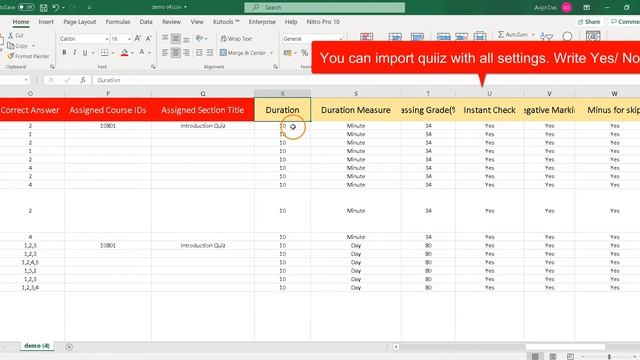Click the New Sheet plus icon

(x=69, y=347)
